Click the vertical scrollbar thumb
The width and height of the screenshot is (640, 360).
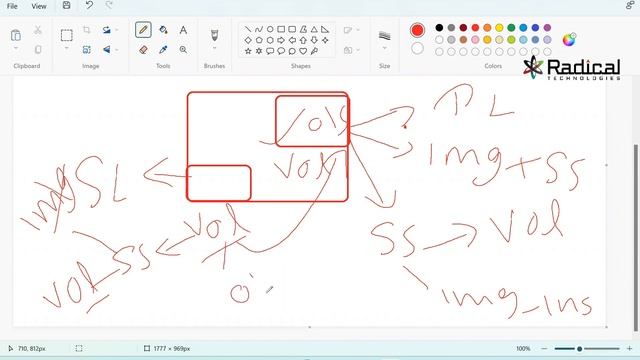tap(635, 238)
